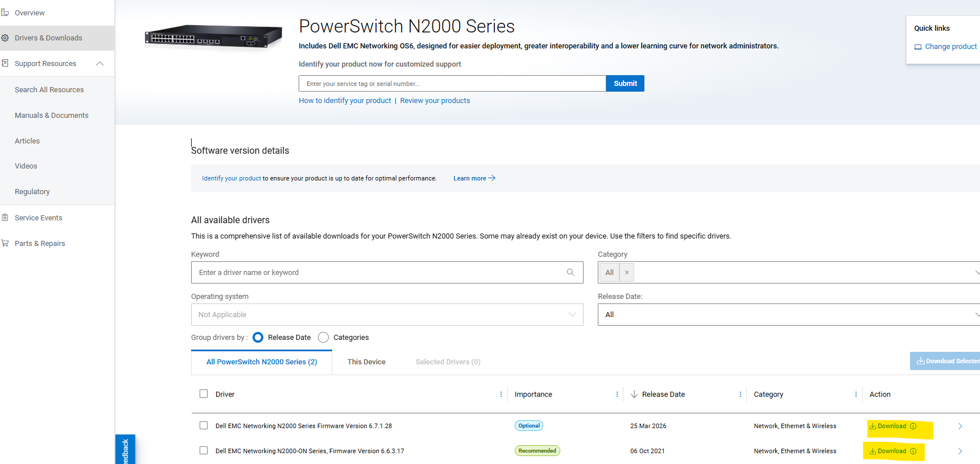Sort by Importance column header

click(534, 395)
